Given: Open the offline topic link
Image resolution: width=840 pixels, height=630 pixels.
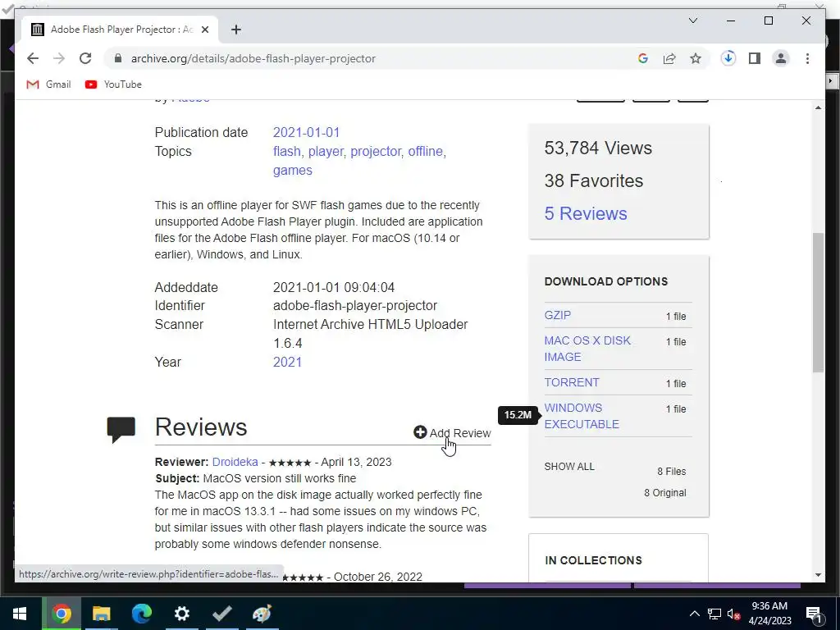Looking at the screenshot, I should tap(426, 152).
